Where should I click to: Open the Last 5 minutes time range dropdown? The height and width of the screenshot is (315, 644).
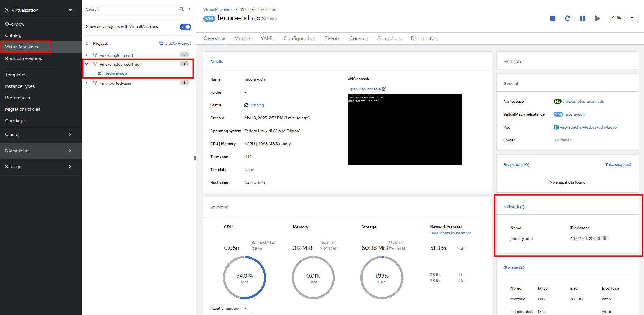tap(231, 308)
